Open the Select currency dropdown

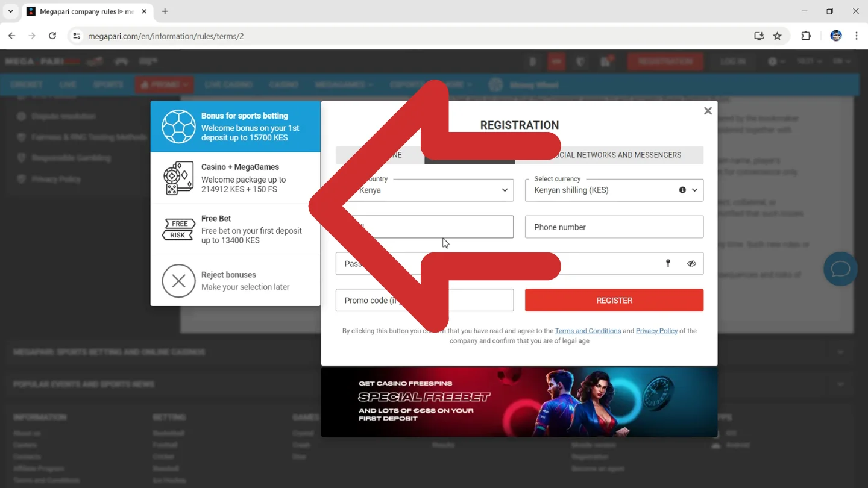pyautogui.click(x=614, y=190)
